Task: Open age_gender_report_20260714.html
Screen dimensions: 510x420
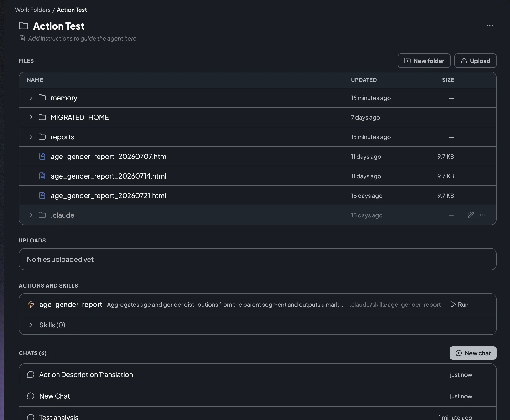Action: [x=108, y=176]
